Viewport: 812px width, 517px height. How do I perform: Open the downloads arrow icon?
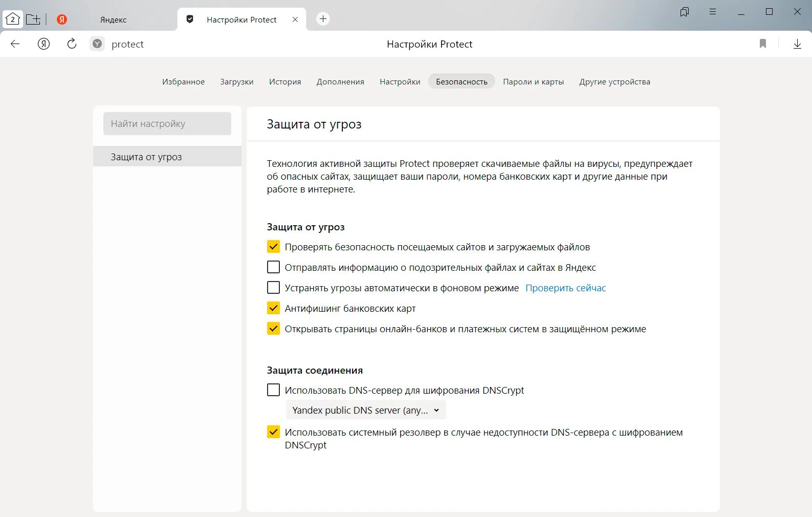797,44
